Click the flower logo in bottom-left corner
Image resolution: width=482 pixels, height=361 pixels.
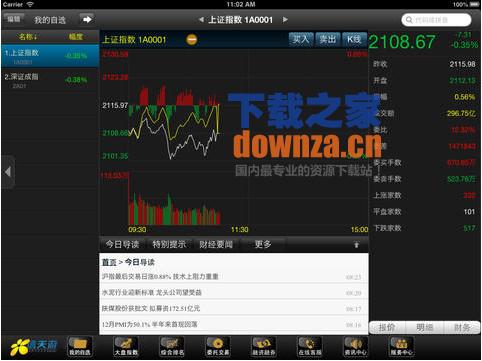[x=19, y=347]
